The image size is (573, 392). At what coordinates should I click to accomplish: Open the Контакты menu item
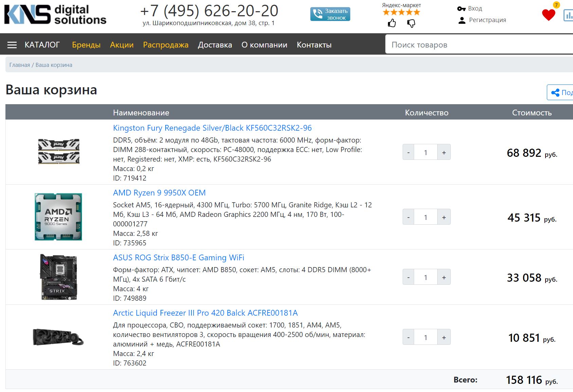point(314,45)
